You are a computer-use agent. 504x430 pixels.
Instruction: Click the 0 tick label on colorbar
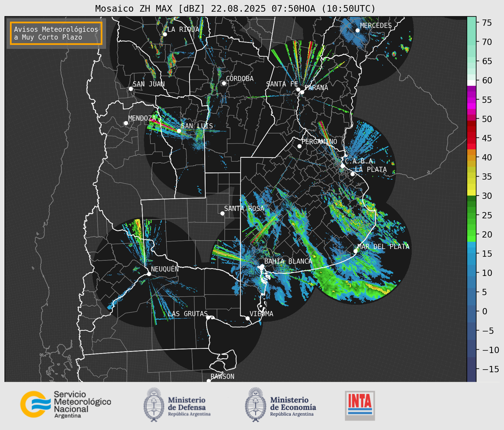click(485, 312)
